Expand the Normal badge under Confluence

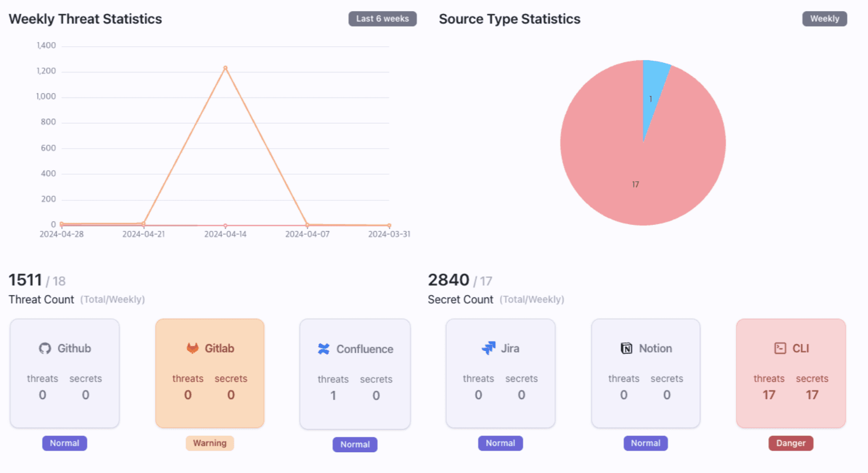(355, 444)
